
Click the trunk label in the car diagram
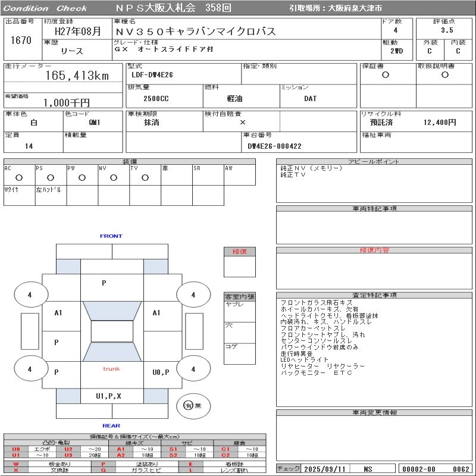click(x=111, y=369)
